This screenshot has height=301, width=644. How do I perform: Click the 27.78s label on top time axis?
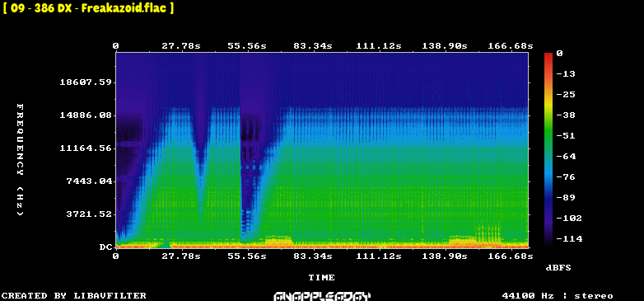tap(181, 46)
